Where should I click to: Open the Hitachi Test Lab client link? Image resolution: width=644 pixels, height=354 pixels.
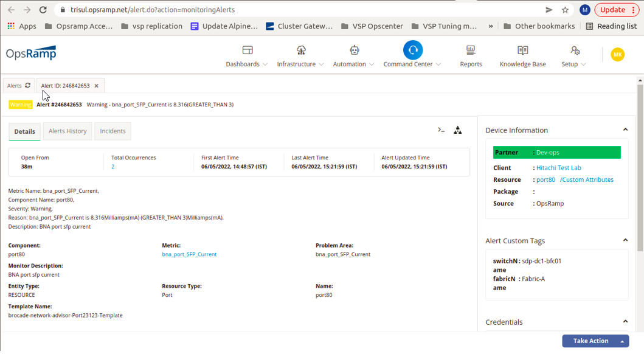(558, 167)
